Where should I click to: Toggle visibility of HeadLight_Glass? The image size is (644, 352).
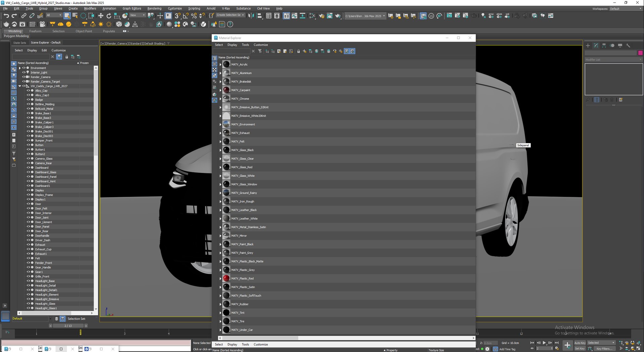pos(29,304)
